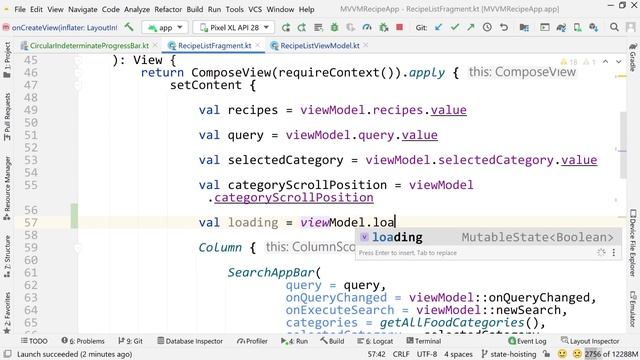
Task: Attach Debugger to Android Process icon
Action: pos(383,27)
